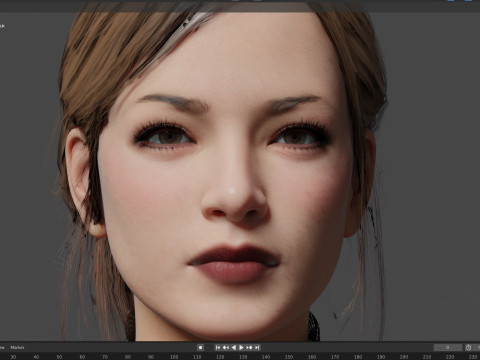Click the current frame number field
Viewport: 480px width, 360px height.
(448, 347)
